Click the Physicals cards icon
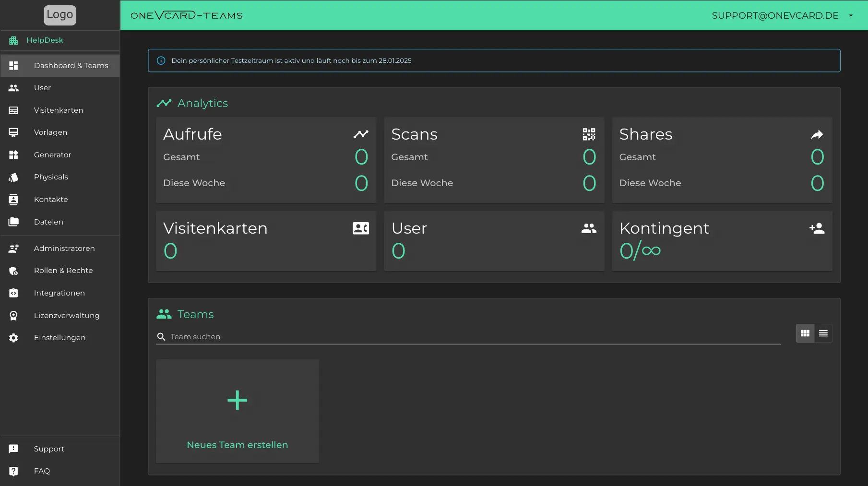This screenshot has width=868, height=486. (x=13, y=177)
